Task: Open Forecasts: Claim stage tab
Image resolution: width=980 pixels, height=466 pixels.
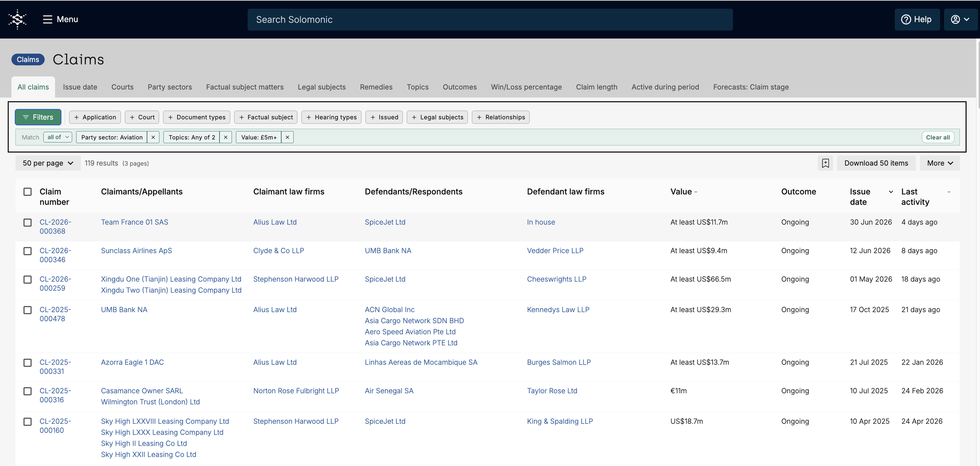Action: coord(751,87)
